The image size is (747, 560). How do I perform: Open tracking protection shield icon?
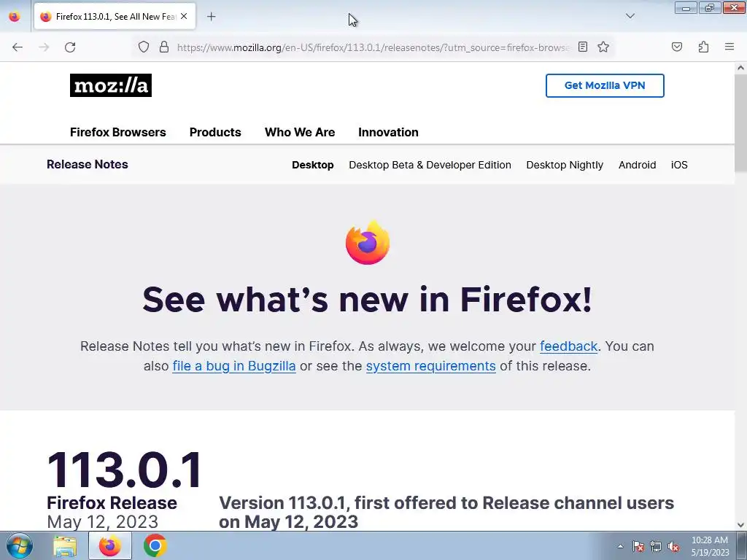pos(144,47)
